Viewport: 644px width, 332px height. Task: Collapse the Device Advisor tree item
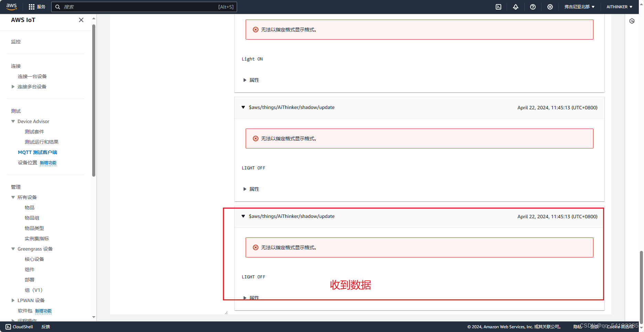13,121
